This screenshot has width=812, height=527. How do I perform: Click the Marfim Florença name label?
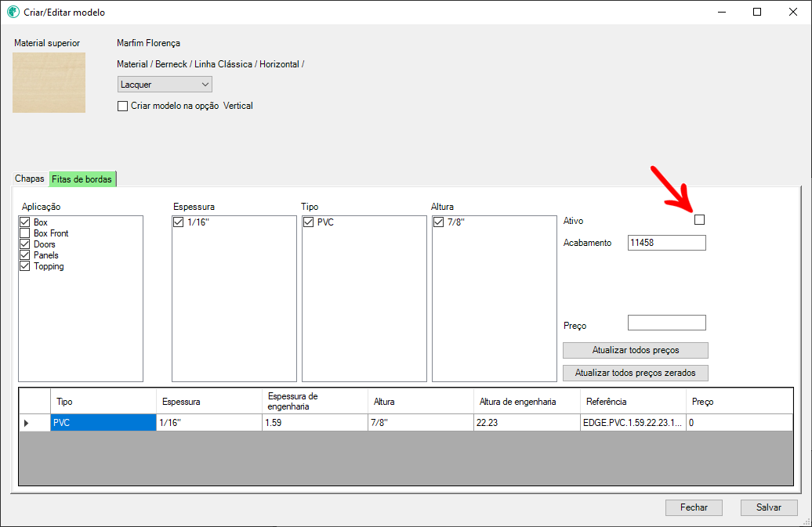(x=149, y=43)
